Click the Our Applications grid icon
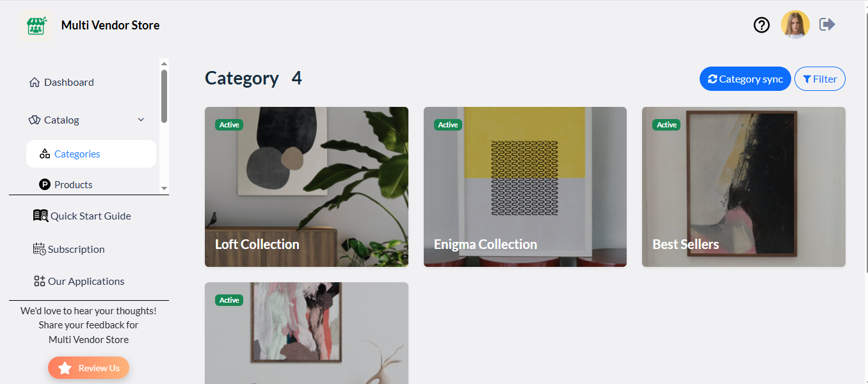868x384 pixels. pyautogui.click(x=39, y=281)
